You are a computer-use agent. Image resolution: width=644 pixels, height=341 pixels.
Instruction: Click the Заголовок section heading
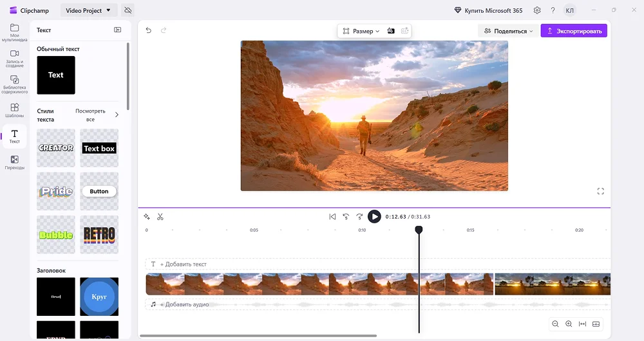(x=52, y=270)
